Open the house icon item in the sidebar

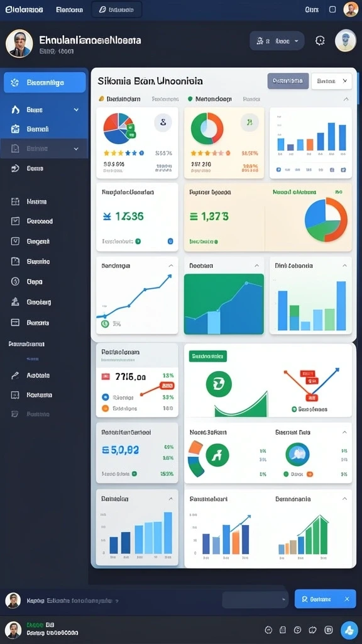tap(44, 109)
